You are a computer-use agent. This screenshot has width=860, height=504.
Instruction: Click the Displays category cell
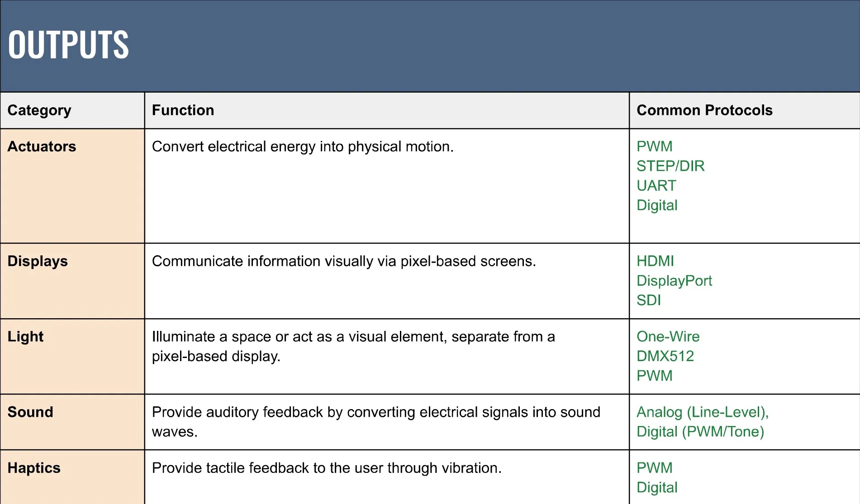[x=38, y=261]
